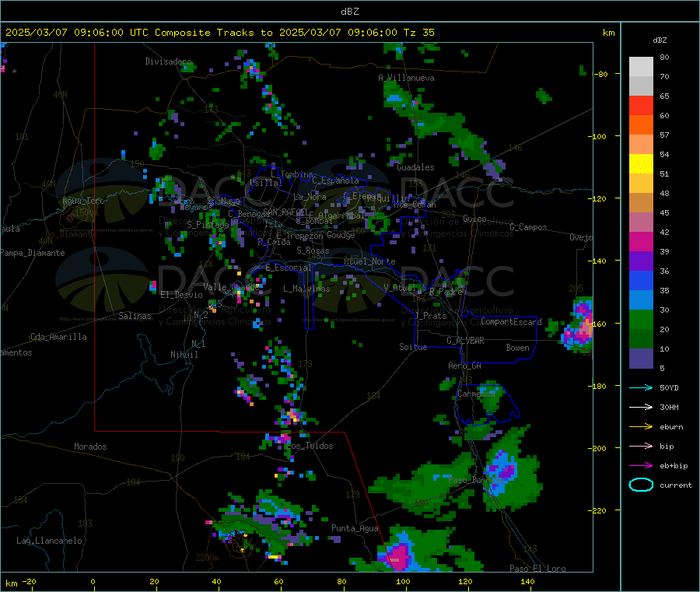Click the 'A_Villanueva' map label
Image resolution: width=700 pixels, height=592 pixels.
click(x=406, y=78)
